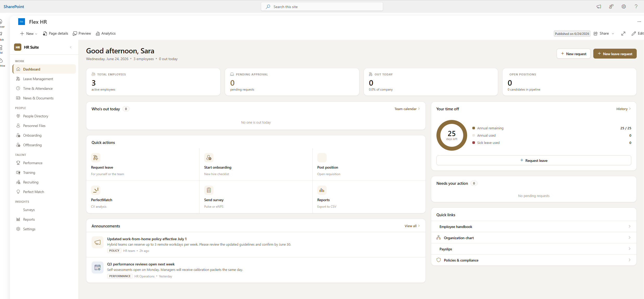Viewport: 644px width, 299px height.
Task: Click the Time & Attendance clock icon
Action: coord(18,88)
